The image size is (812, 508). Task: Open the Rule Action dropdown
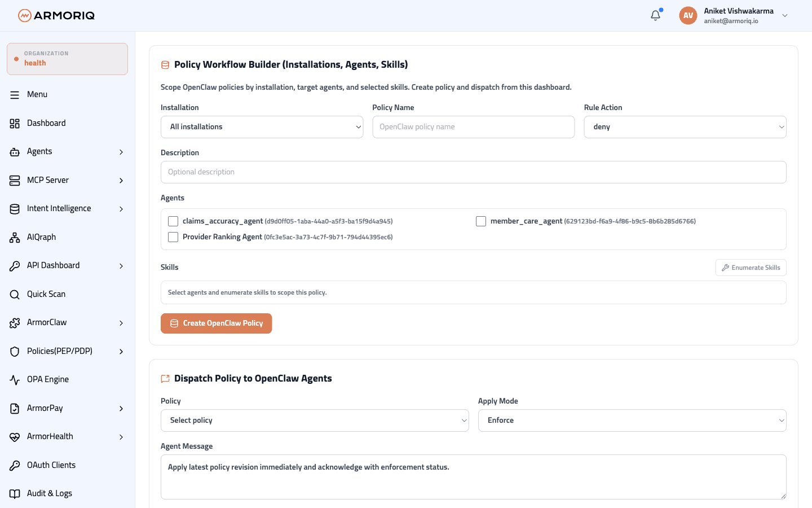point(685,127)
